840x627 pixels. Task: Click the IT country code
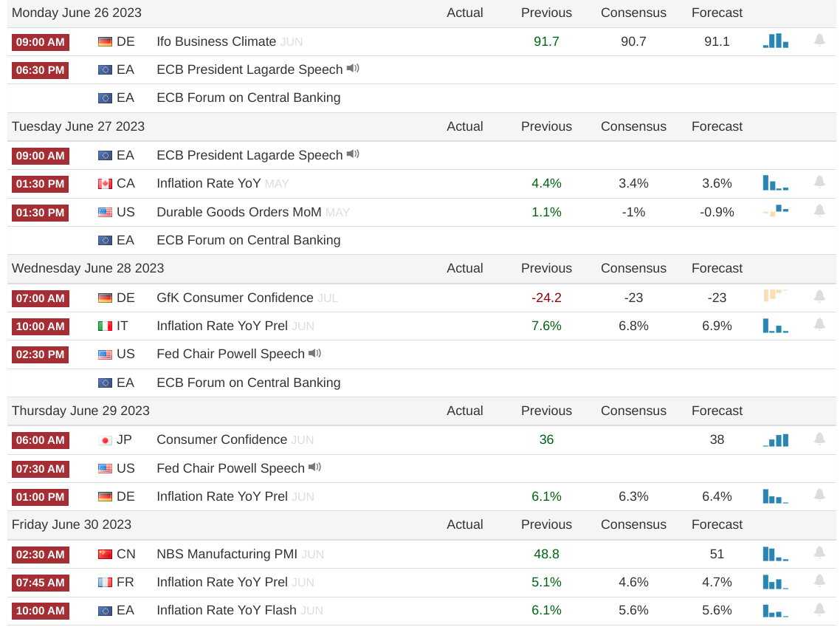coord(122,326)
